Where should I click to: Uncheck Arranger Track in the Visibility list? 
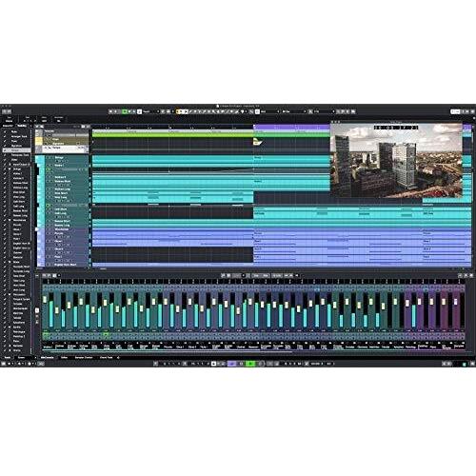click(5, 136)
